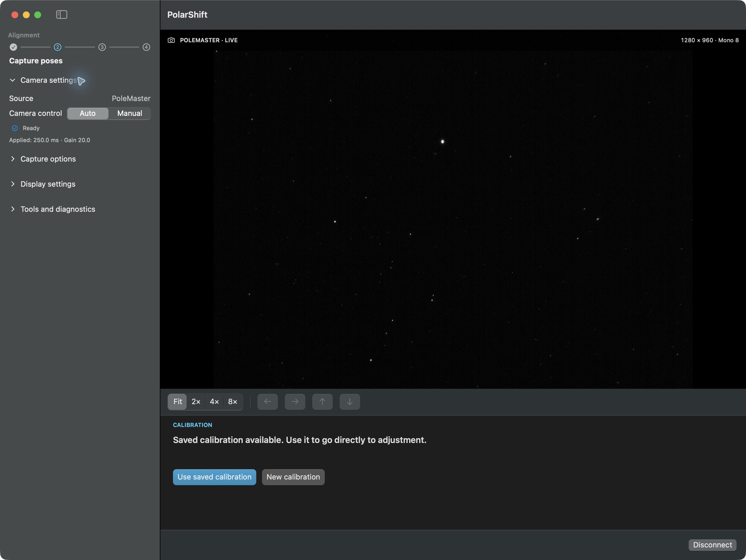Go to alignment step 3 circle
The width and height of the screenshot is (746, 560).
coord(102,47)
